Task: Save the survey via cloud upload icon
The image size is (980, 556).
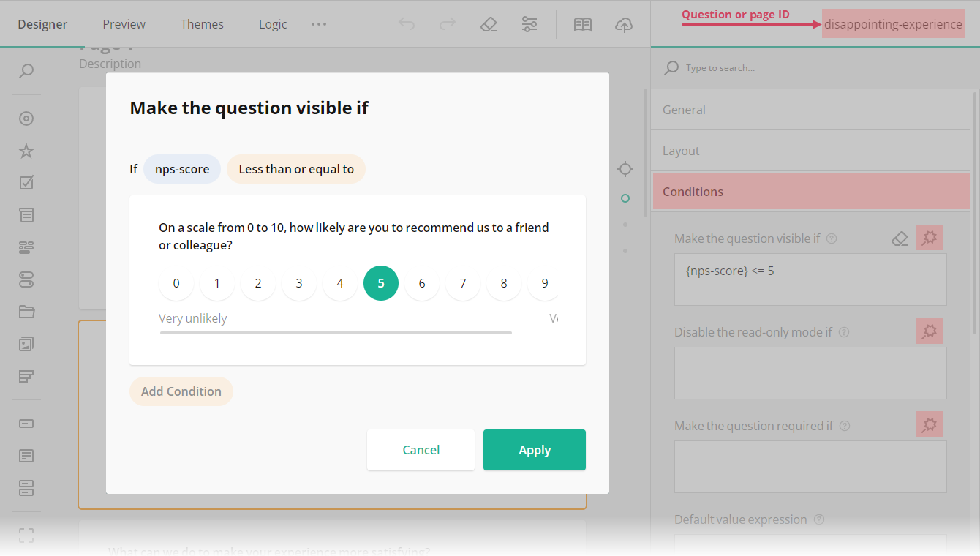Action: pos(624,24)
